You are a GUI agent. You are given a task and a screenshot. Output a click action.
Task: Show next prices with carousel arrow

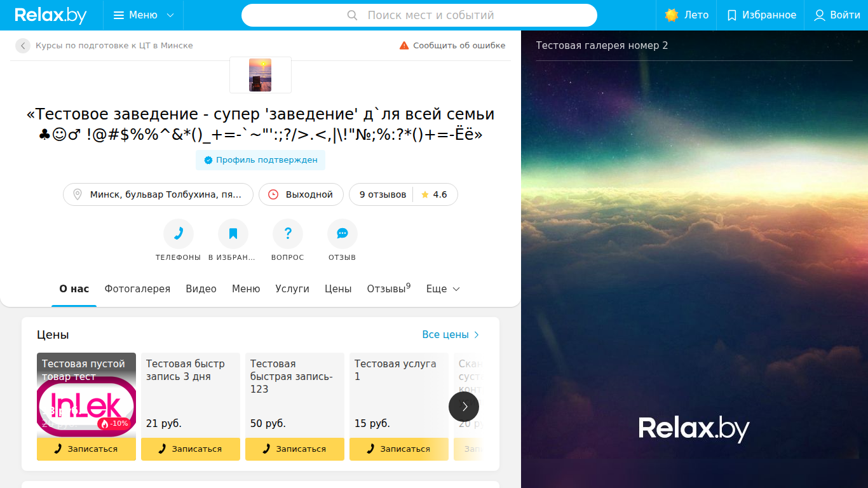pos(464,407)
